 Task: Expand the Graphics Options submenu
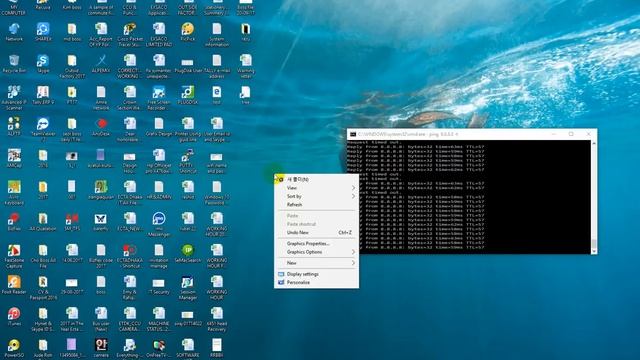click(317, 252)
